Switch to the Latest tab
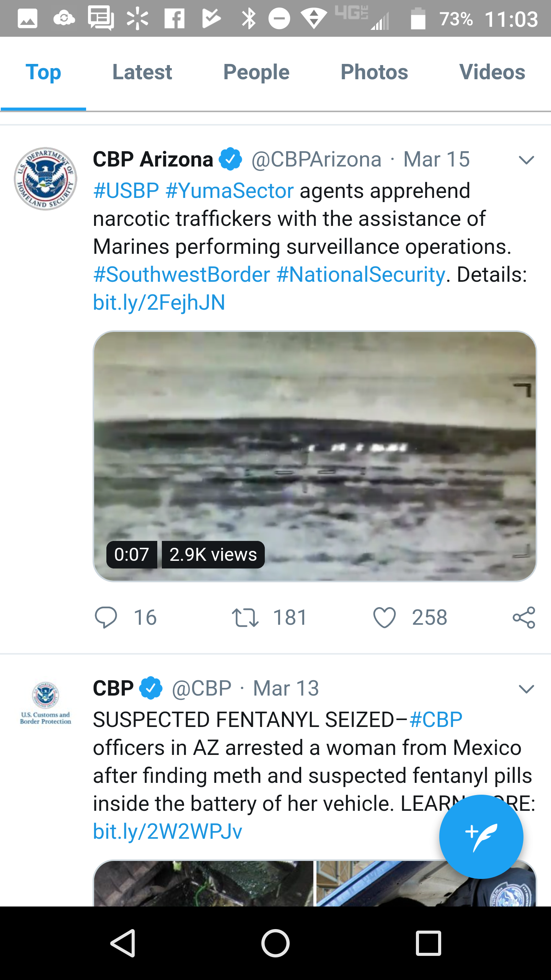The width and height of the screenshot is (551, 980). pyautogui.click(x=142, y=72)
